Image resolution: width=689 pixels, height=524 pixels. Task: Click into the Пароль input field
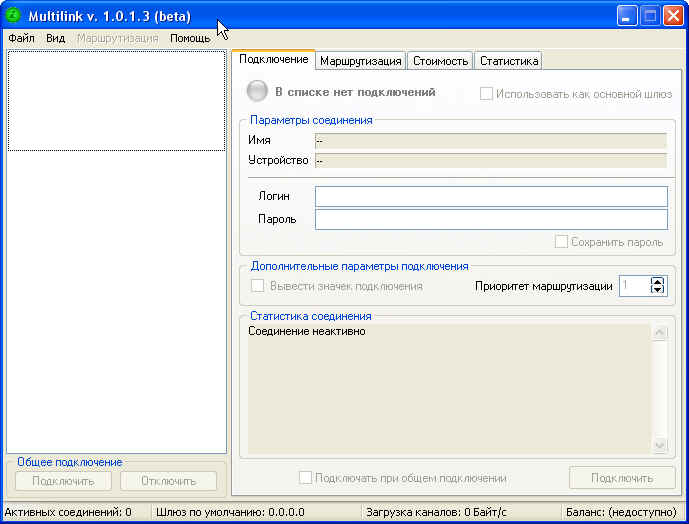(490, 219)
